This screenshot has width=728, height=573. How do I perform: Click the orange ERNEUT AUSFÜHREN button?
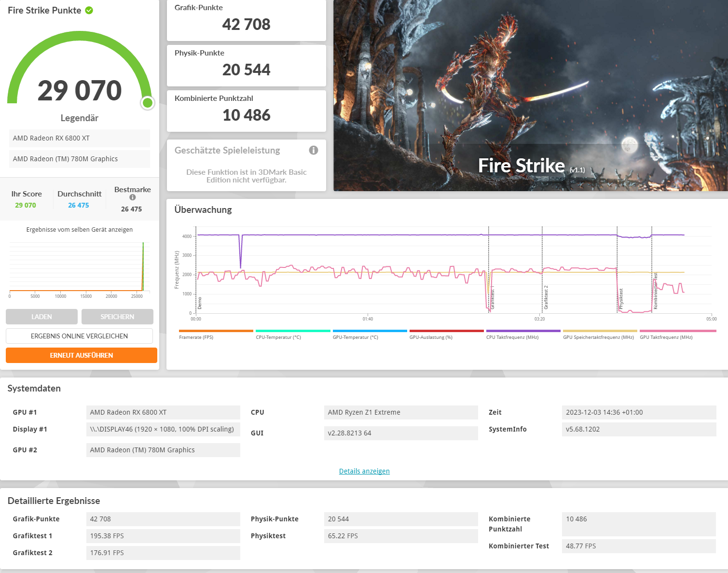point(82,355)
